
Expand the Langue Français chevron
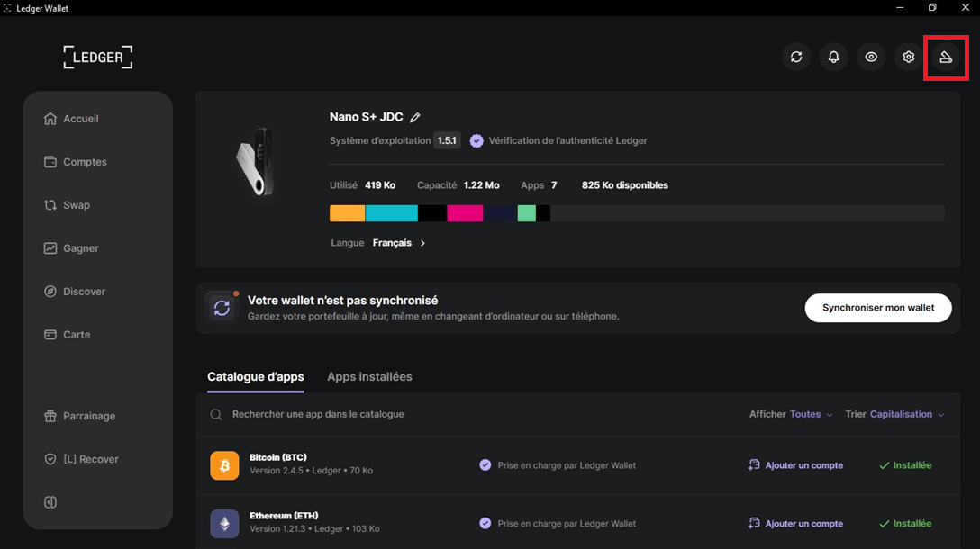click(x=423, y=243)
